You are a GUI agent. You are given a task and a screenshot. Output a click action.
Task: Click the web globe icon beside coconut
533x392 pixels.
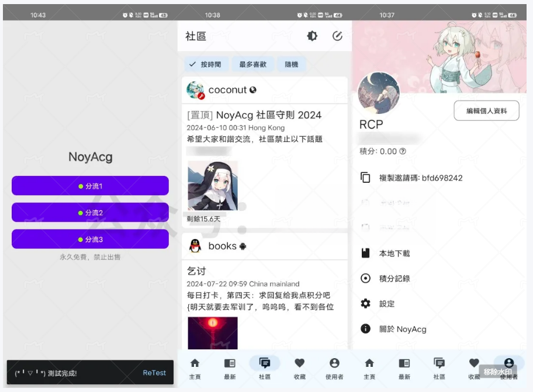point(253,90)
